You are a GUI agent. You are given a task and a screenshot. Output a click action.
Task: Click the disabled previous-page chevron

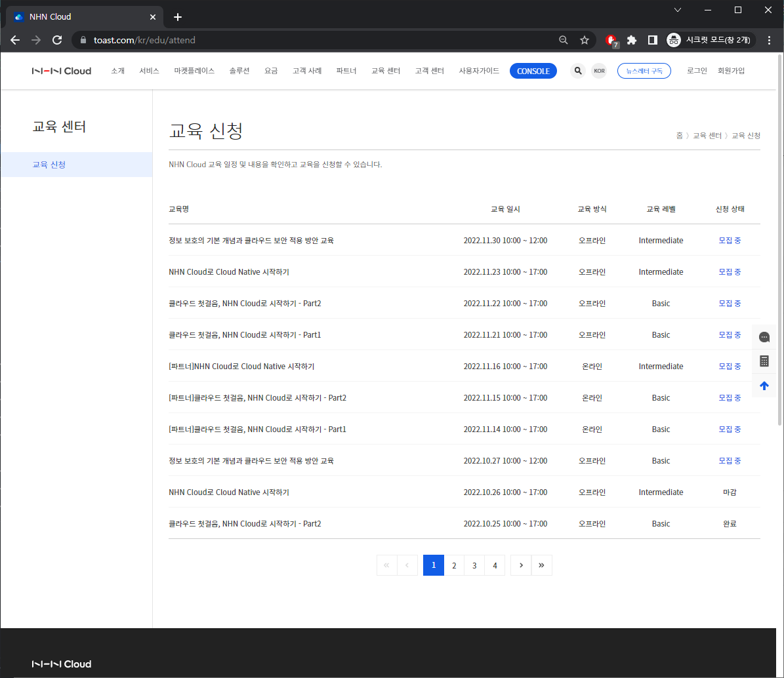tap(407, 565)
